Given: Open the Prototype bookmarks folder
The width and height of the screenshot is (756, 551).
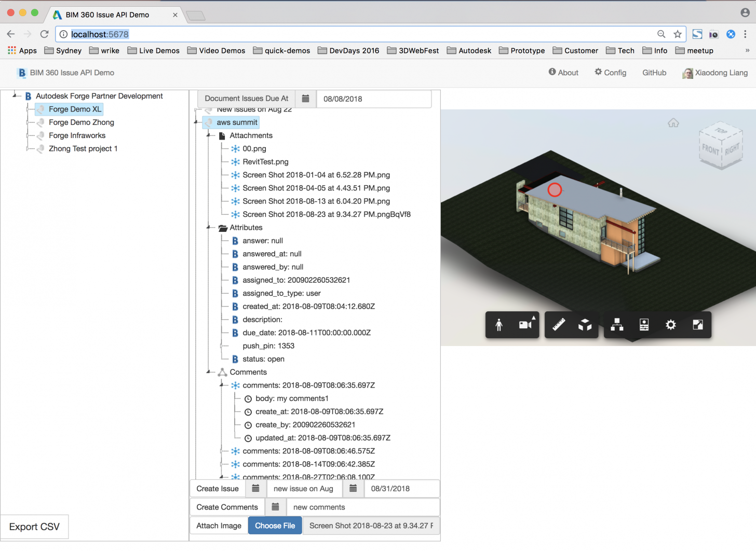Looking at the screenshot, I should point(522,50).
